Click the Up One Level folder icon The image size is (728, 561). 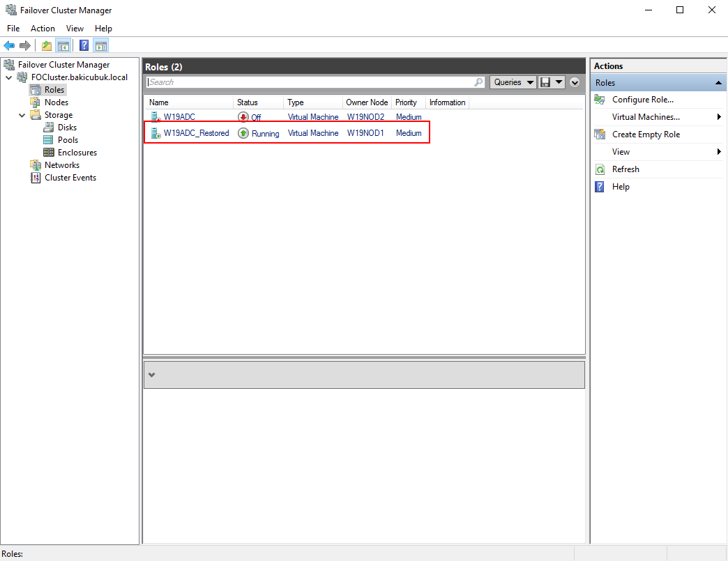pyautogui.click(x=47, y=45)
